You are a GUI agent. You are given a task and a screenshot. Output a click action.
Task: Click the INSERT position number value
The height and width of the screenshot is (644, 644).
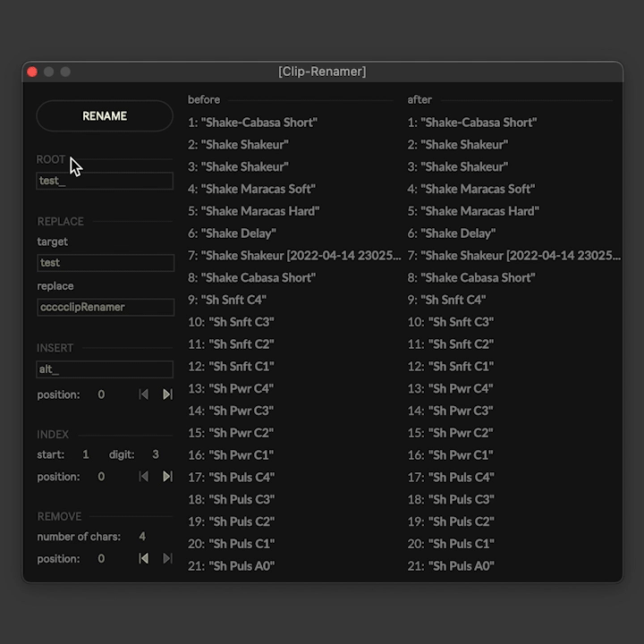point(101,394)
